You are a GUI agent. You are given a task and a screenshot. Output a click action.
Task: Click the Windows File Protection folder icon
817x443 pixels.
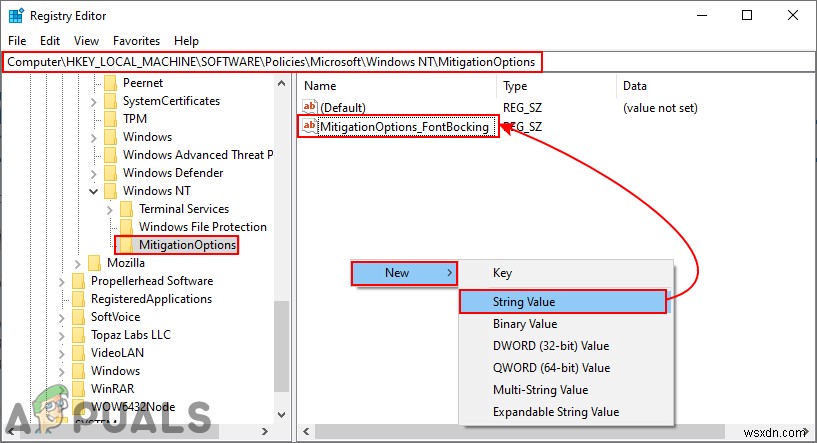126,227
